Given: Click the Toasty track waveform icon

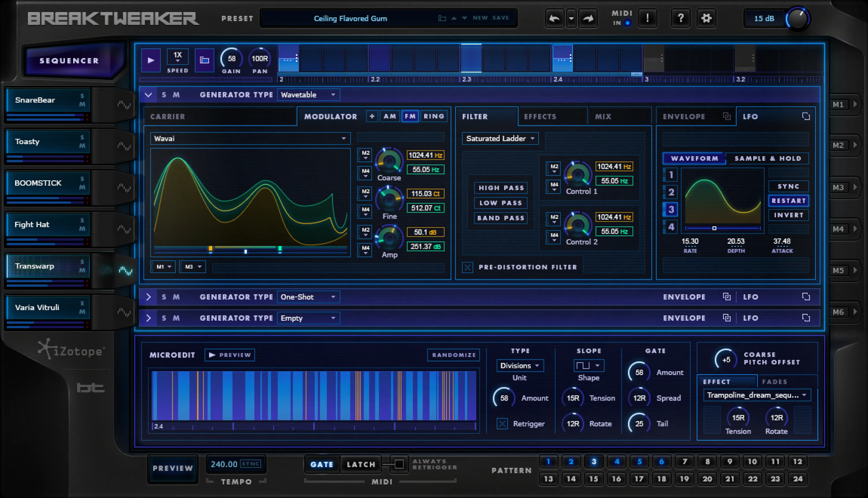Looking at the screenshot, I should pyautogui.click(x=124, y=146).
